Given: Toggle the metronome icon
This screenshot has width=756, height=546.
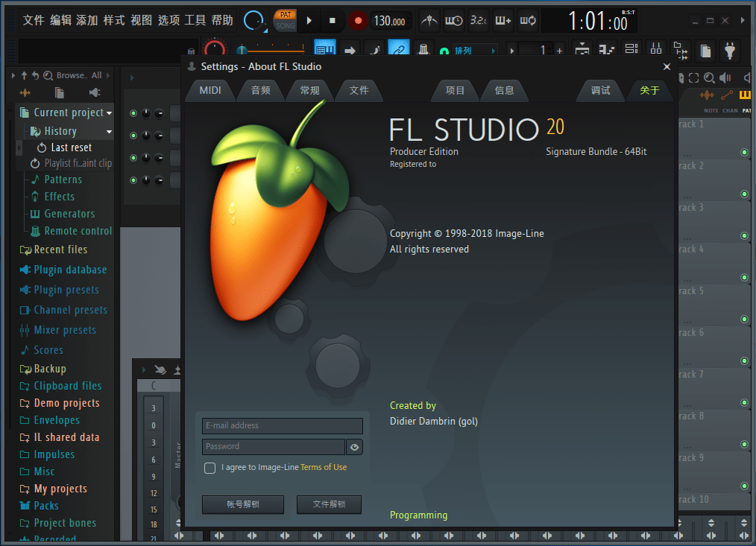Looking at the screenshot, I should tap(429, 21).
